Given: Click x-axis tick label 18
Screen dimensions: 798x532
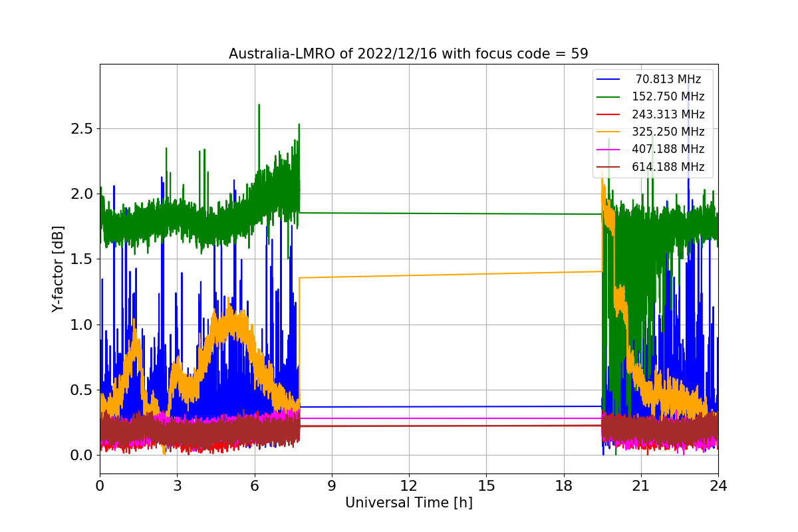Looking at the screenshot, I should 563,486.
